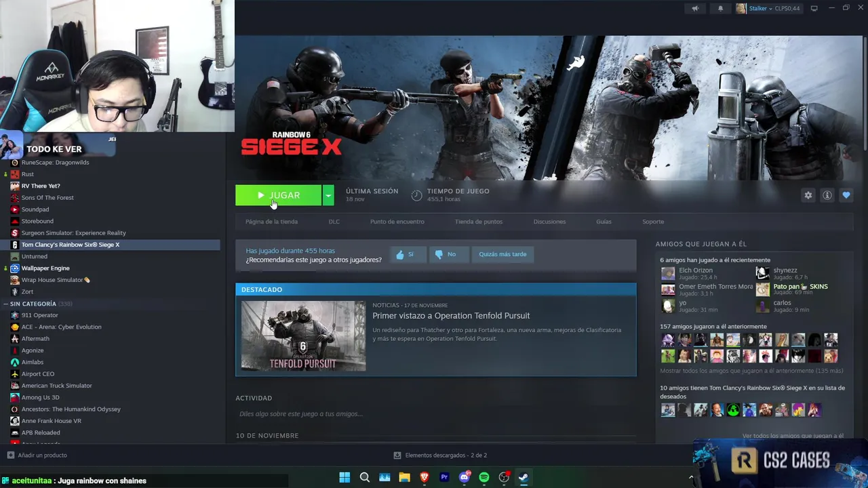Image resolution: width=868 pixels, height=488 pixels.
Task: Click Añadir un producto
Action: pyautogui.click(x=37, y=455)
